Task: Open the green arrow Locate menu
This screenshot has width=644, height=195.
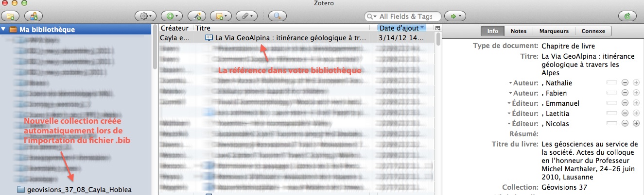Action: coord(455,16)
